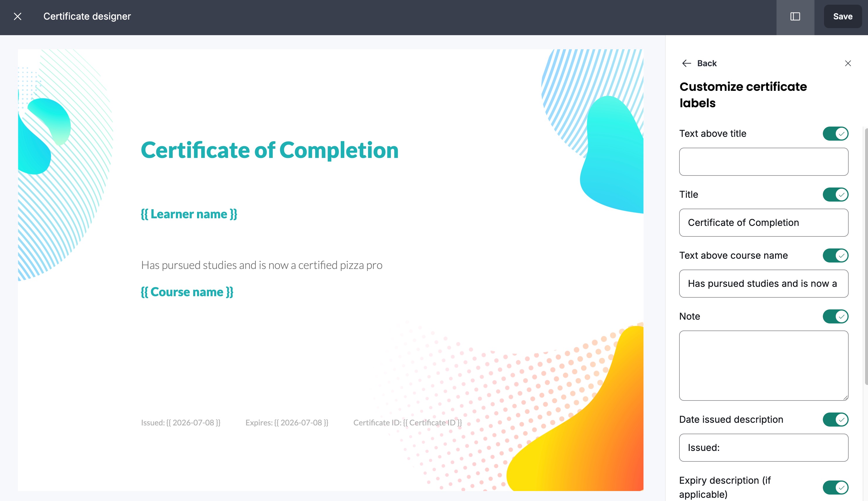
Task: Click the {{ Learner name }} placeholder
Action: tap(189, 214)
